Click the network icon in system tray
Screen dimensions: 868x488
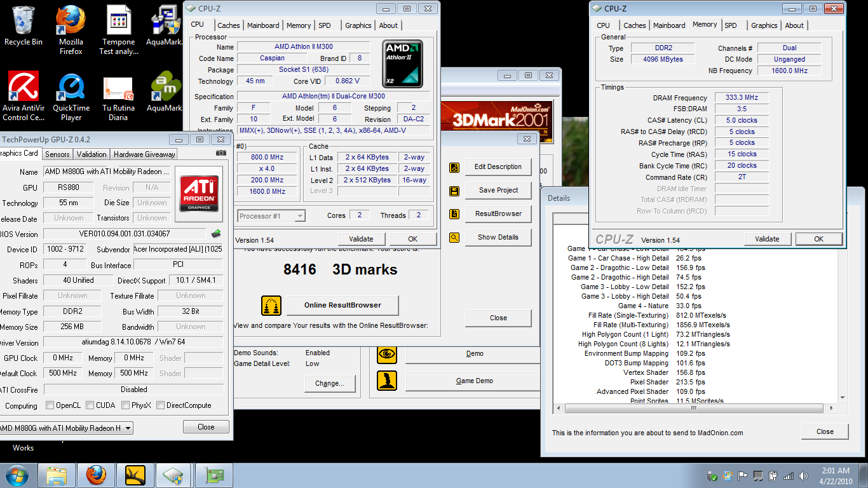[789, 476]
